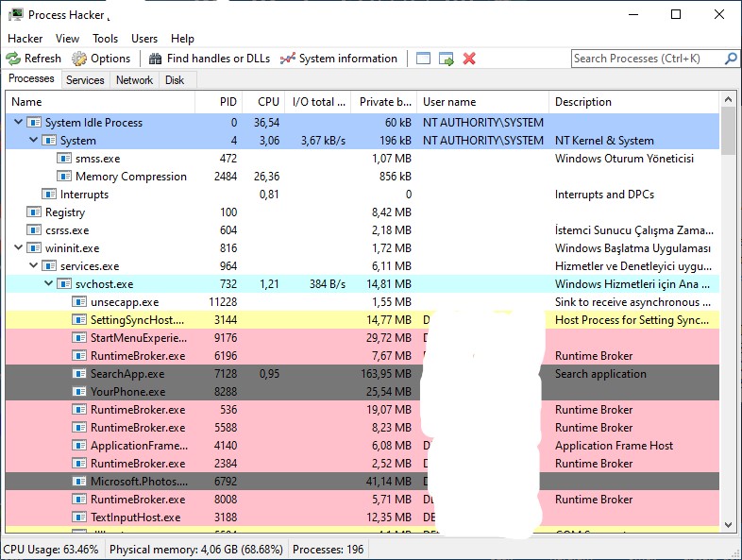Collapse the System Idle Process tree

tap(19, 122)
